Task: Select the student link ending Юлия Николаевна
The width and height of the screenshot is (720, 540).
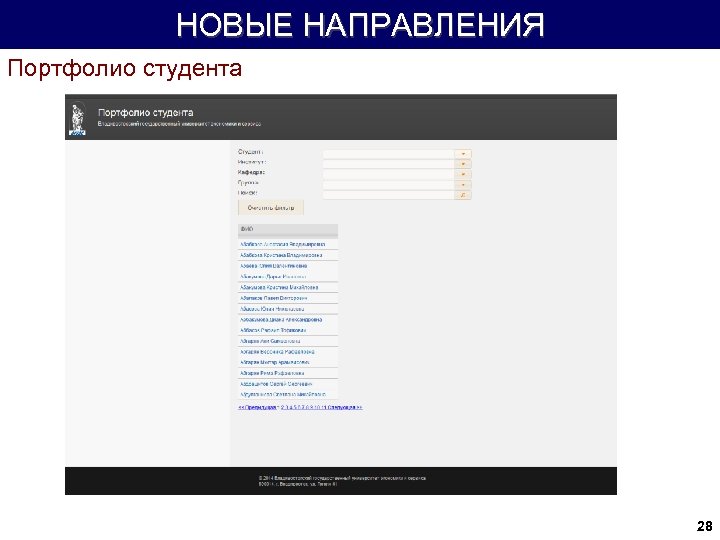Action: pyautogui.click(x=272, y=309)
